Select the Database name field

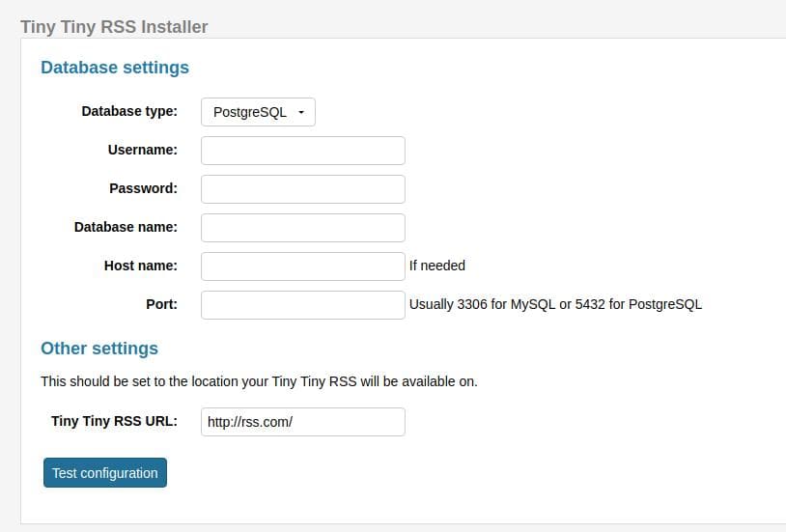point(303,228)
